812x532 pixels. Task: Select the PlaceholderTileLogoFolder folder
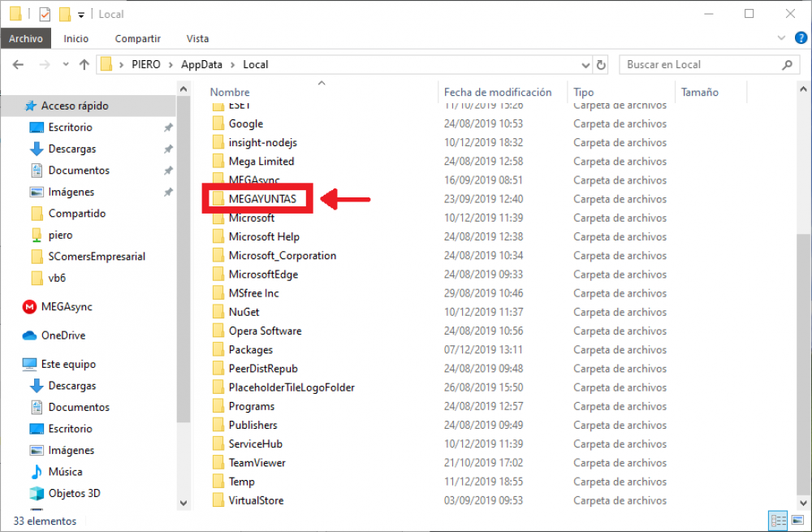[292, 387]
